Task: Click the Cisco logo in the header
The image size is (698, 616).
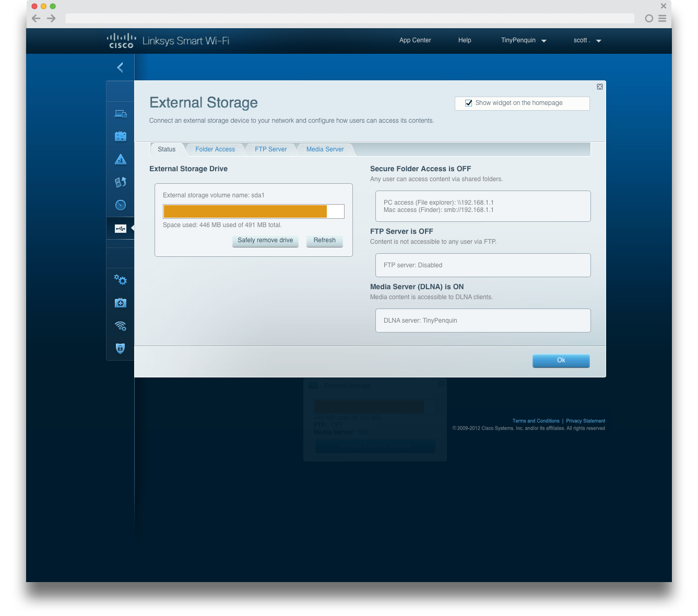Action: (x=121, y=41)
